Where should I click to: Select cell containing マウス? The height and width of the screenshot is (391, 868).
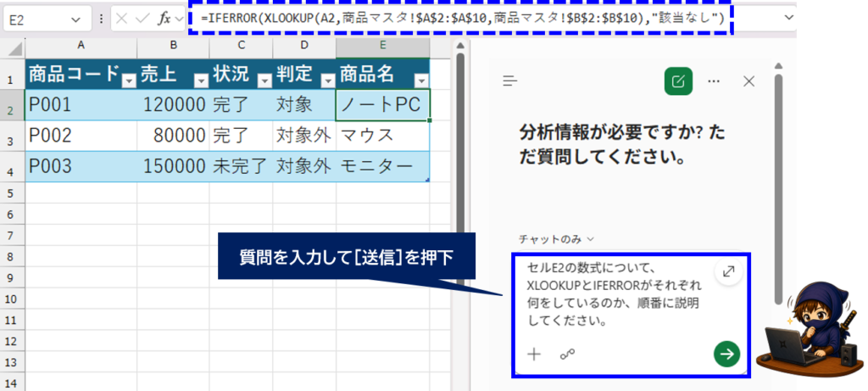click(x=382, y=135)
